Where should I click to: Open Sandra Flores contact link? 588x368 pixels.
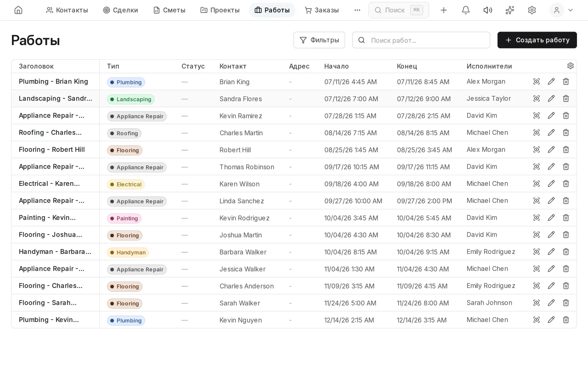(x=240, y=99)
